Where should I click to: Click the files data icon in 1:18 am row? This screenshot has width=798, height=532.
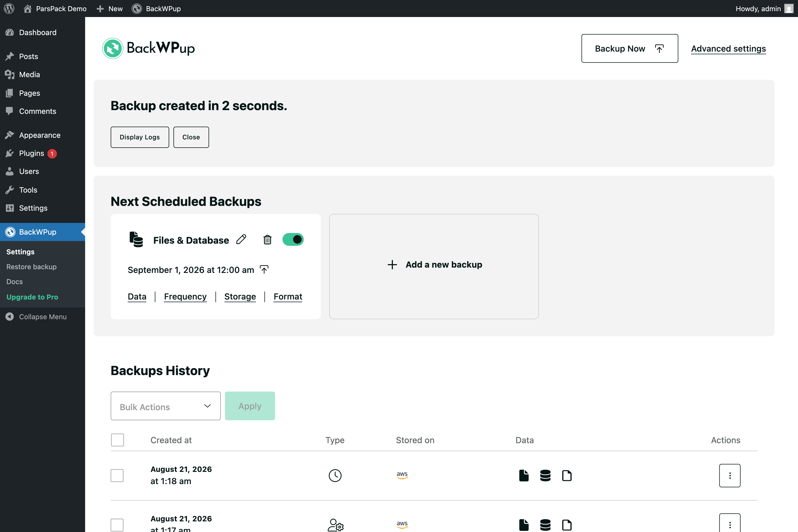click(524, 475)
